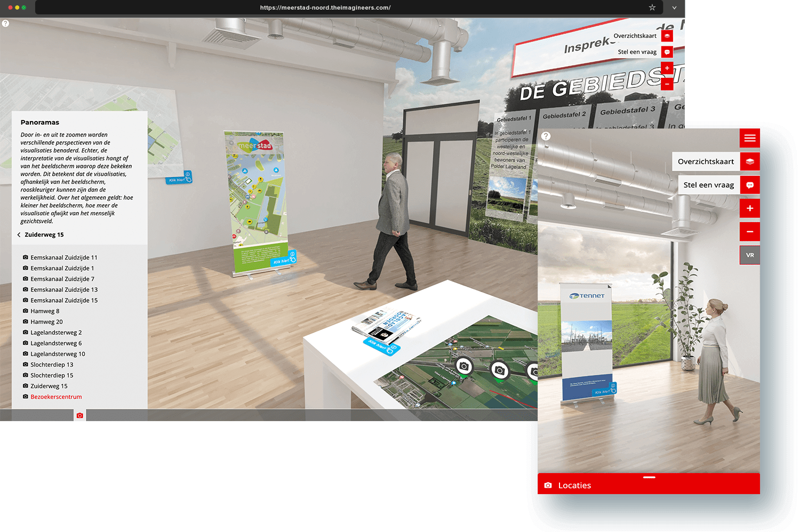
Task: Select the Hamweg 20 panorama
Action: (46, 321)
